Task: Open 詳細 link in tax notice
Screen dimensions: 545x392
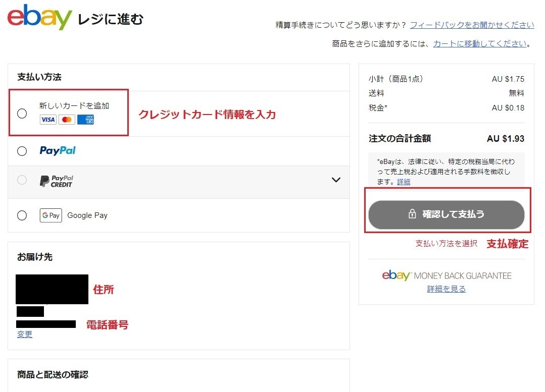Action: click(404, 182)
